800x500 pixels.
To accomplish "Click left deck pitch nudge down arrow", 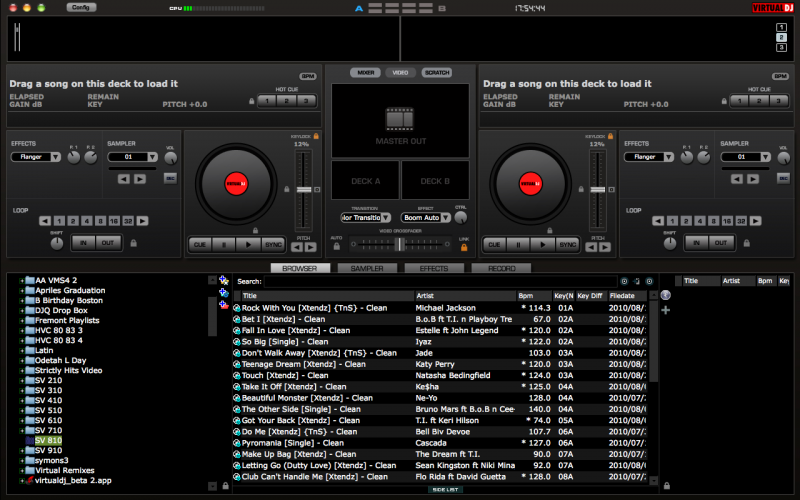I will pyautogui.click(x=297, y=247).
